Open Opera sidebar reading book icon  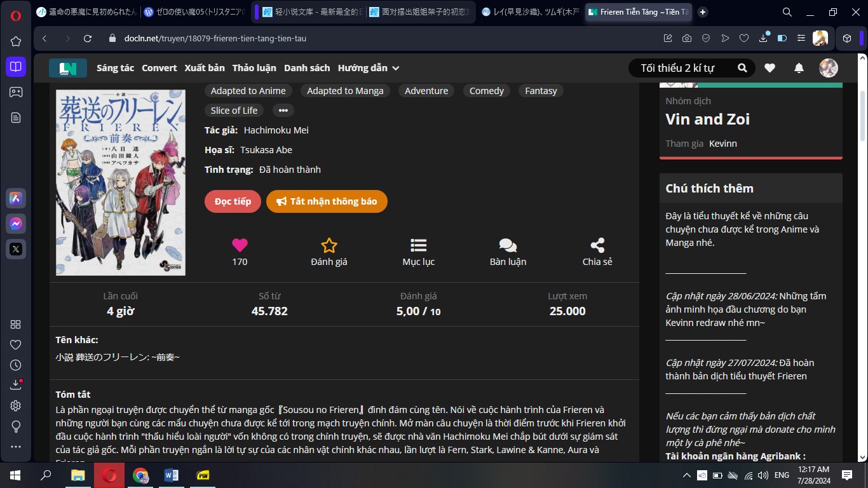pyautogui.click(x=16, y=66)
